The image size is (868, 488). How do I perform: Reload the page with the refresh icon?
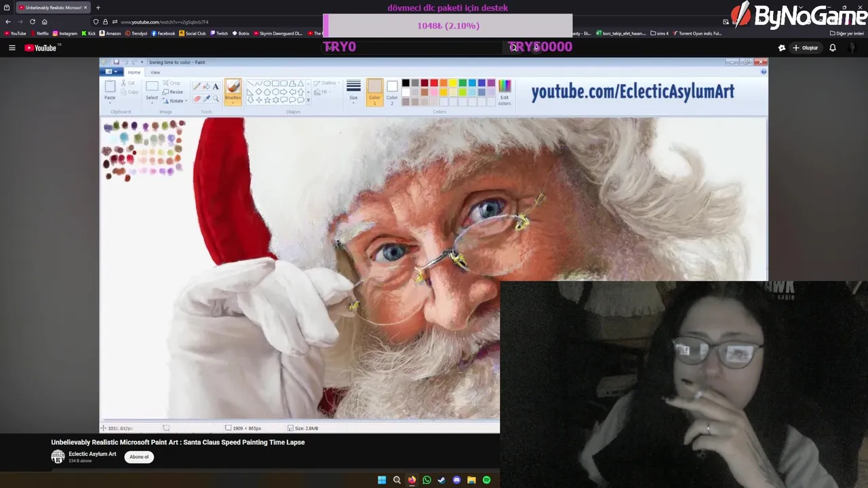[32, 22]
